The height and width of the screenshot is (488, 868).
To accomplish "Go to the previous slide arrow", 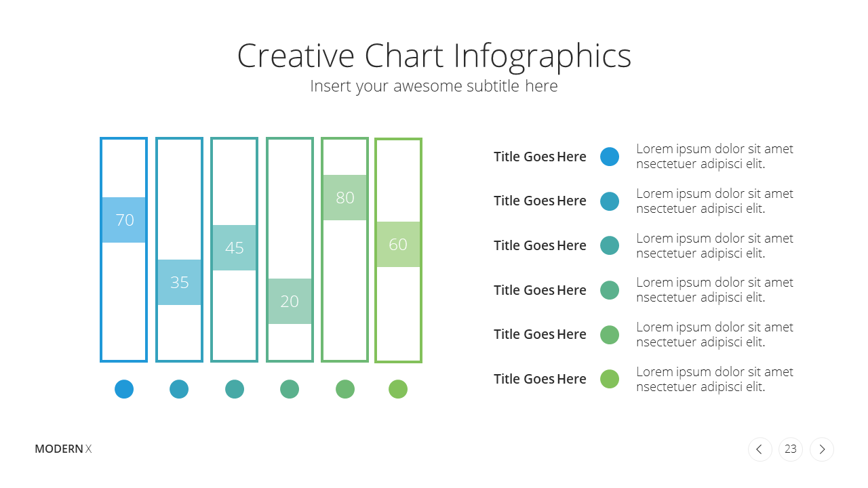I will point(759,449).
